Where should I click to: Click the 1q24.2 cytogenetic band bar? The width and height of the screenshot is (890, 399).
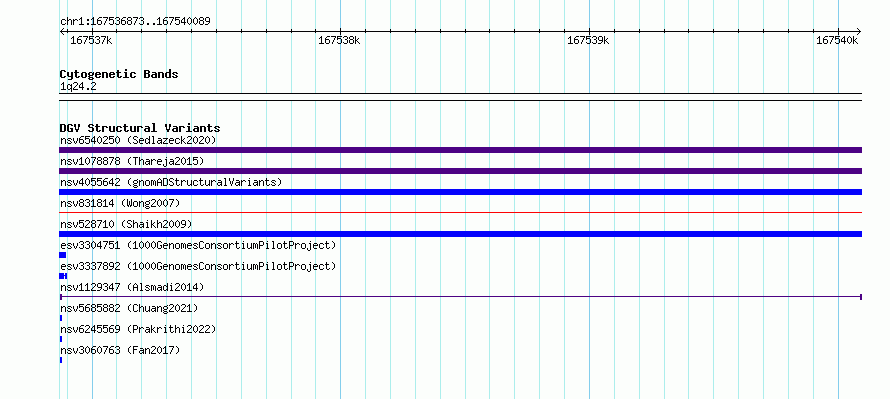click(460, 97)
